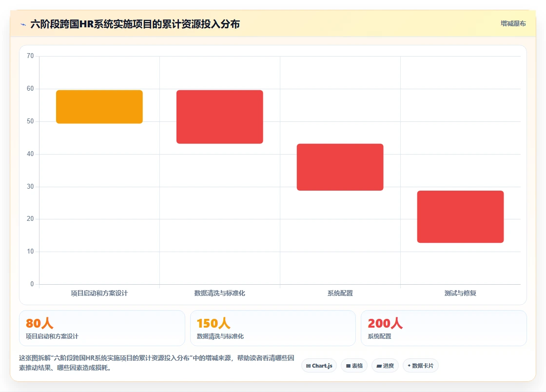Click the diamond icon in the 数据卡片 chip

click(x=409, y=366)
